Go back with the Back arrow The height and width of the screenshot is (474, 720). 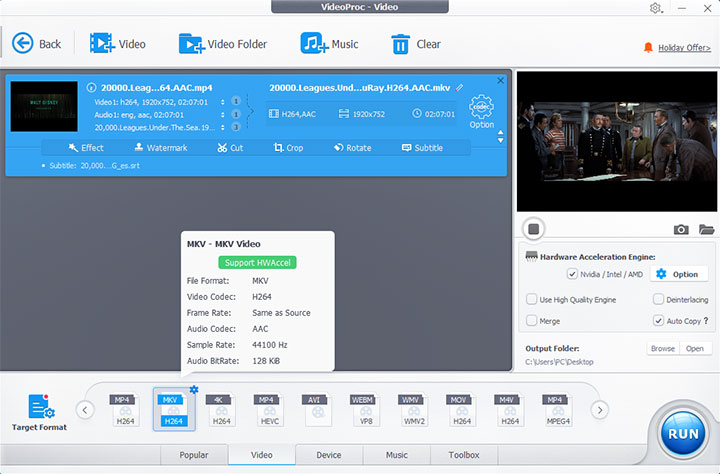coord(36,44)
